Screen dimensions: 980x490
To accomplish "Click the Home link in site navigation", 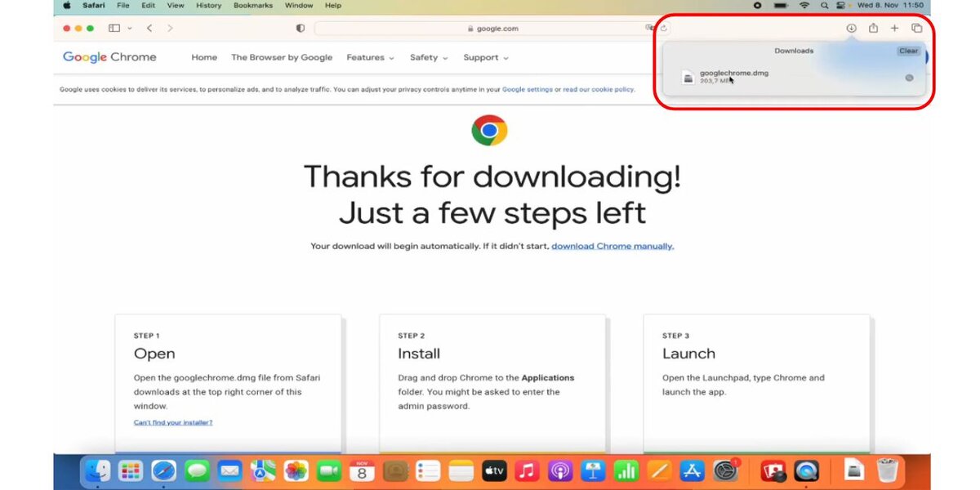I will pyautogui.click(x=204, y=57).
